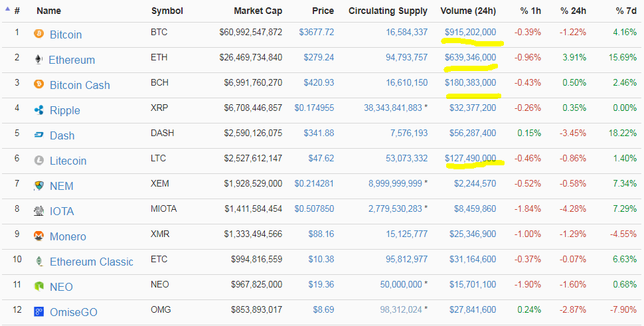The height and width of the screenshot is (326, 644).
Task: Click the Dash coin logo icon
Action: pyautogui.click(x=39, y=135)
